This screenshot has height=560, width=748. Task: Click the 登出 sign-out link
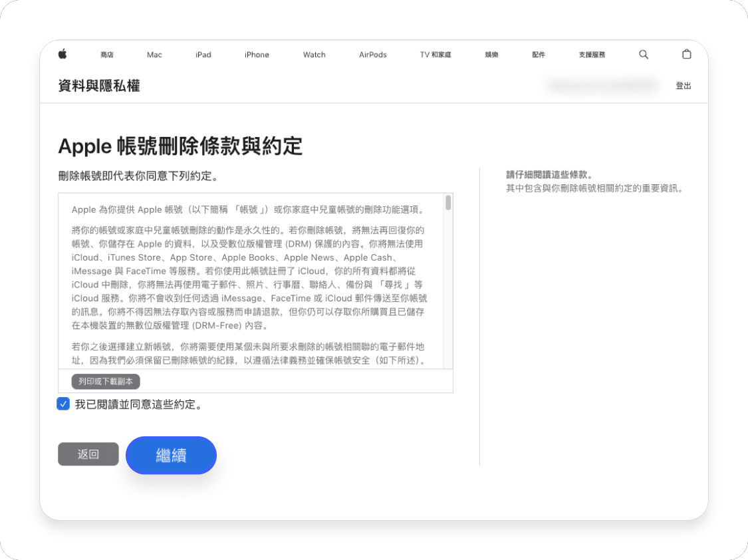(683, 86)
